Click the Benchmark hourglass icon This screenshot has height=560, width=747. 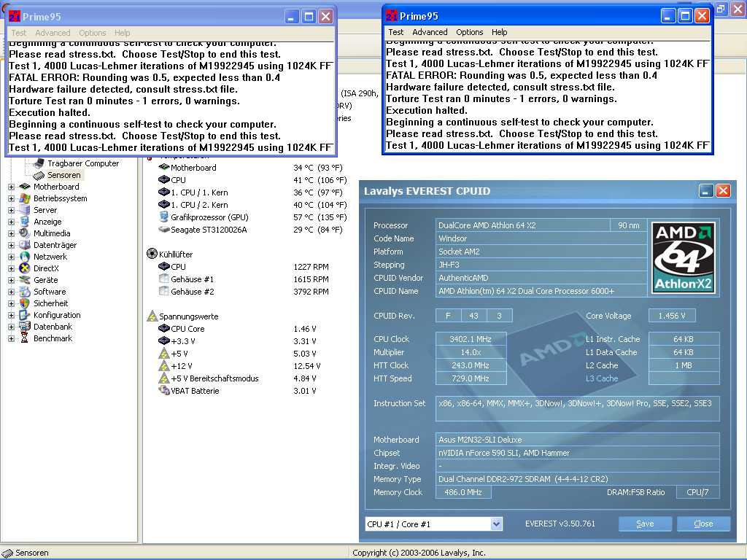pos(25,338)
